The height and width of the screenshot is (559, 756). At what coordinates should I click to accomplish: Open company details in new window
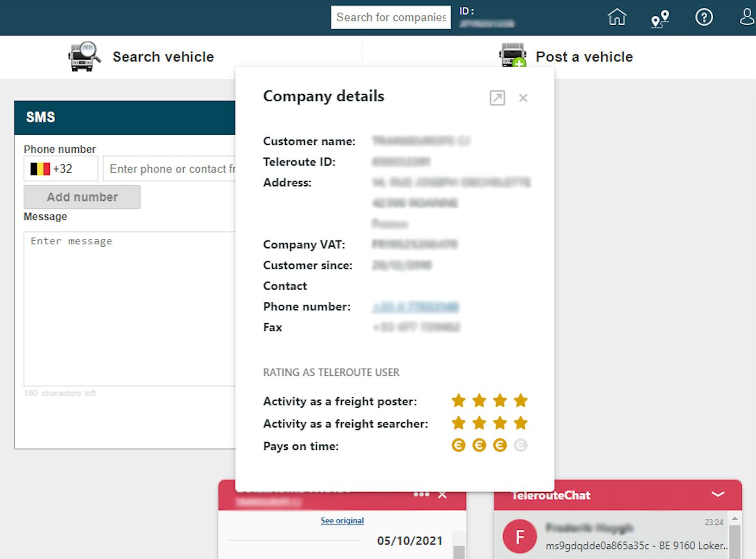pos(497,98)
